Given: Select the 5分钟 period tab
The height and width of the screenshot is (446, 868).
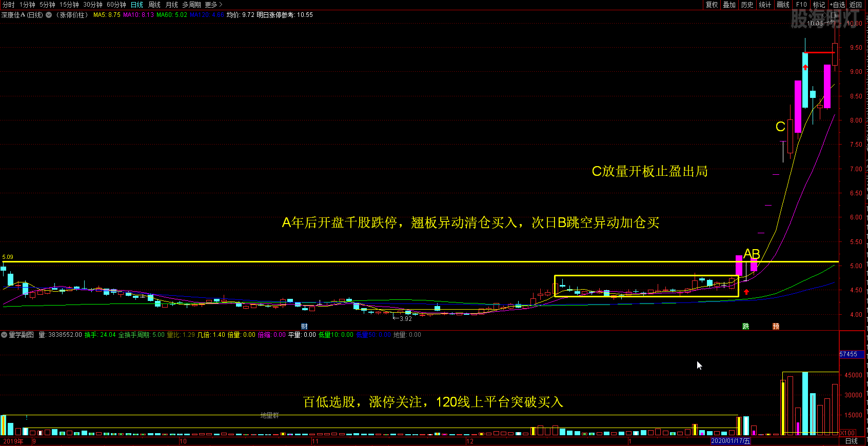Looking at the screenshot, I should pyautogui.click(x=47, y=5).
